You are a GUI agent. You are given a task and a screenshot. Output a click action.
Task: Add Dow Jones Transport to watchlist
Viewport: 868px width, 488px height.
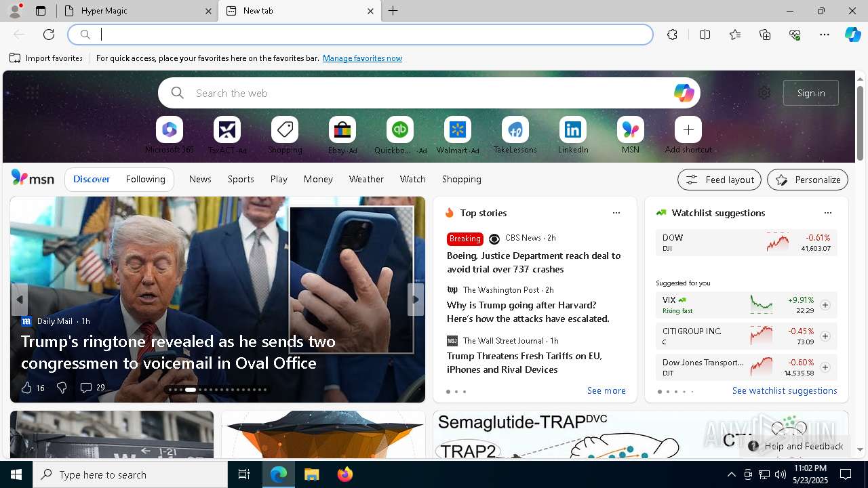click(825, 367)
